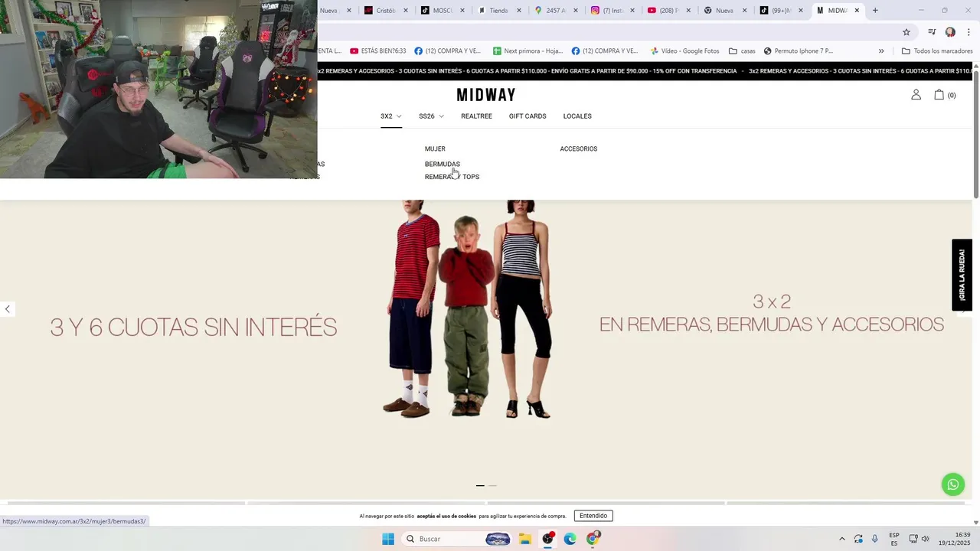Open network icon in the system tray

(913, 539)
